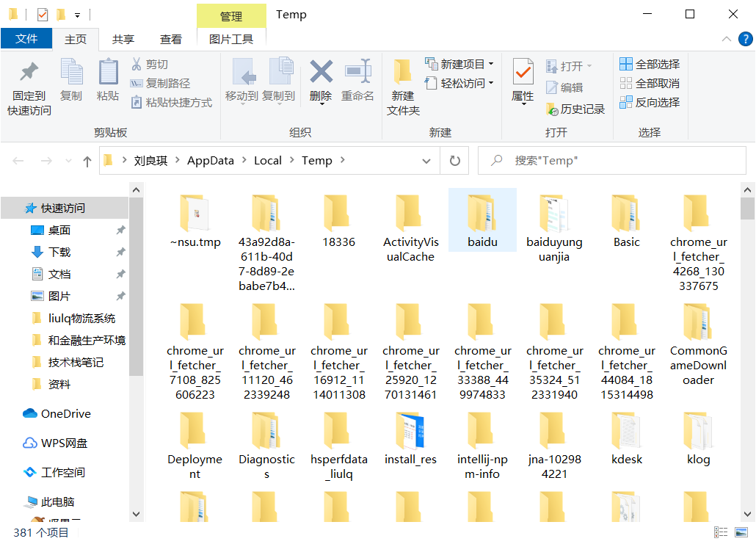
Task: Switch to details view in status bar
Action: tap(721, 532)
